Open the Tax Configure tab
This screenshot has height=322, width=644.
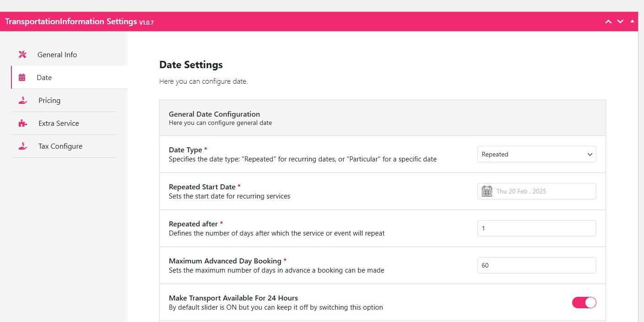click(x=64, y=146)
